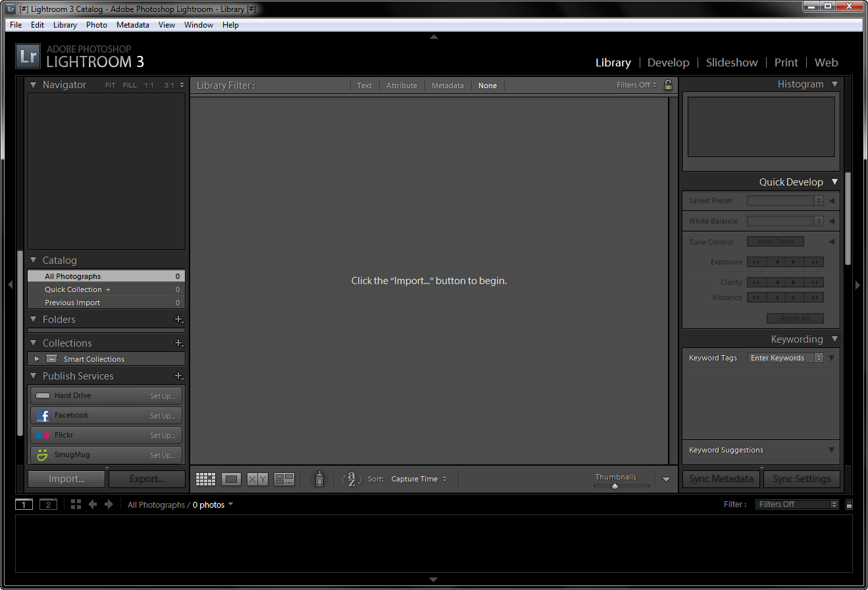Viewport: 868px width, 590px height.
Task: Click the Flickr publish service icon
Action: (42, 435)
